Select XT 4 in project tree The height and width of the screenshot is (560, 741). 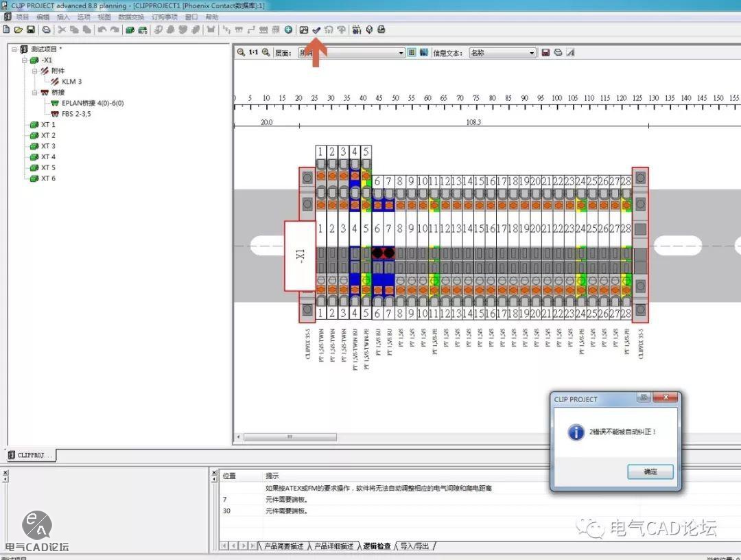(48, 157)
